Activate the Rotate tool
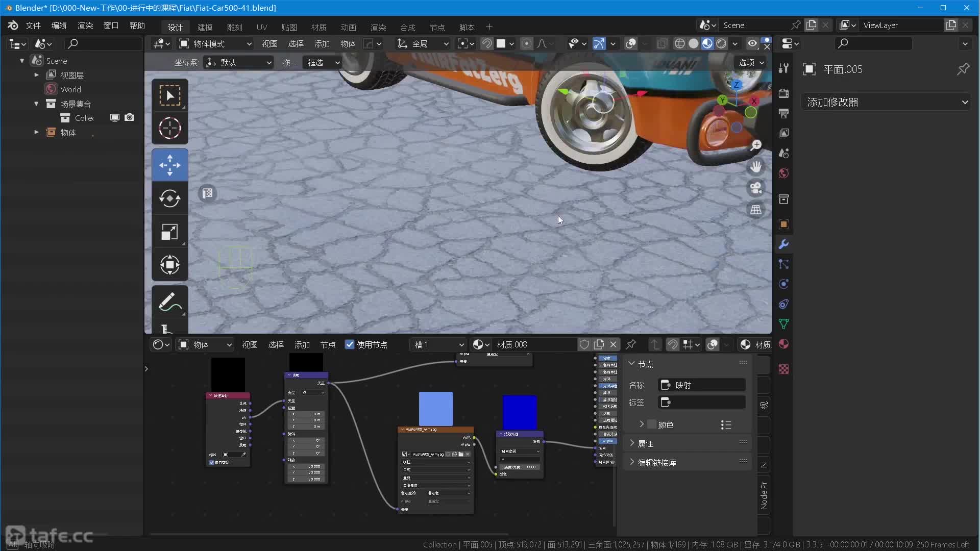This screenshot has height=551, width=980. [x=170, y=198]
